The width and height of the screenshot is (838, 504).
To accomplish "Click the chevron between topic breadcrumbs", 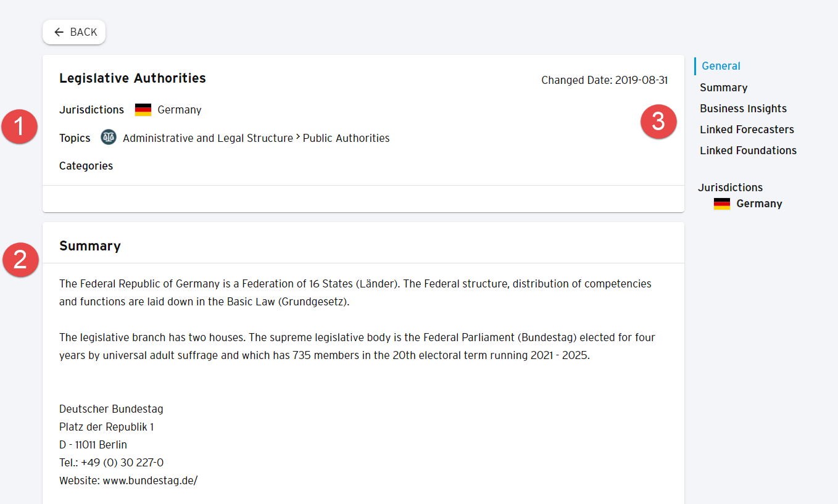I will point(298,137).
